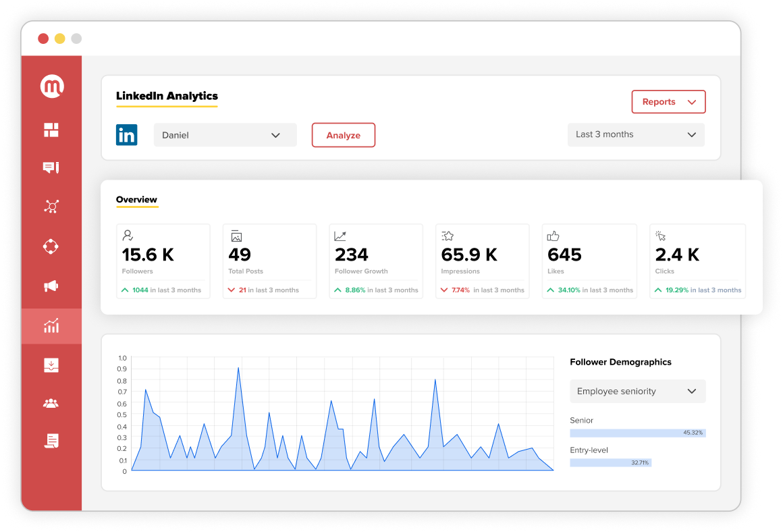Image resolution: width=783 pixels, height=532 pixels.
Task: Open the Last 3 months date dropdown
Action: coord(636,135)
